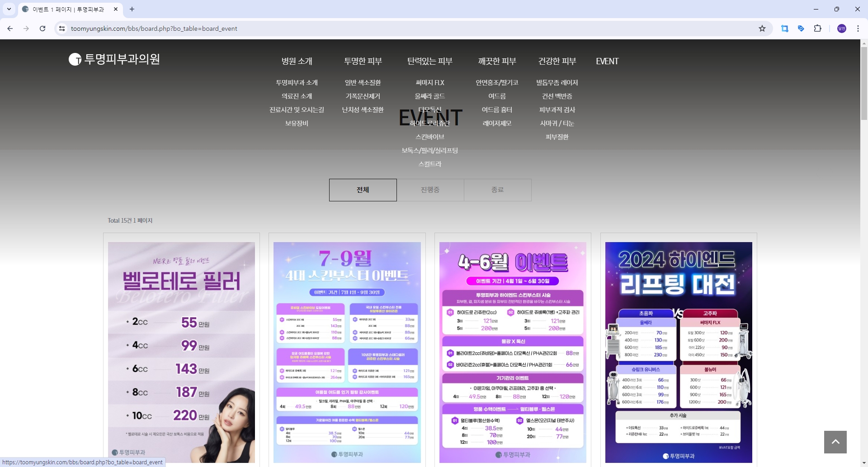Click the 투명피부과의원 site logo
The image size is (868, 467).
click(x=114, y=59)
